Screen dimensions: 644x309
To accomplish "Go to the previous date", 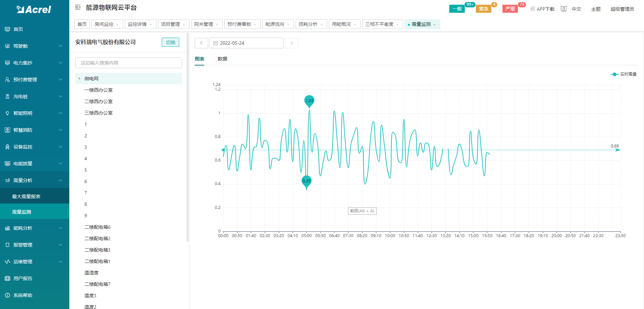I will pos(201,43).
